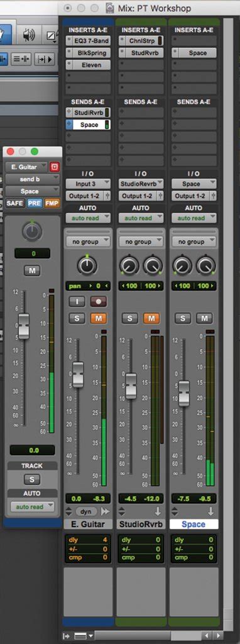Click the speaker icon in the Edit window toolbar
Screen dimensions: 240x644
pos(28,35)
